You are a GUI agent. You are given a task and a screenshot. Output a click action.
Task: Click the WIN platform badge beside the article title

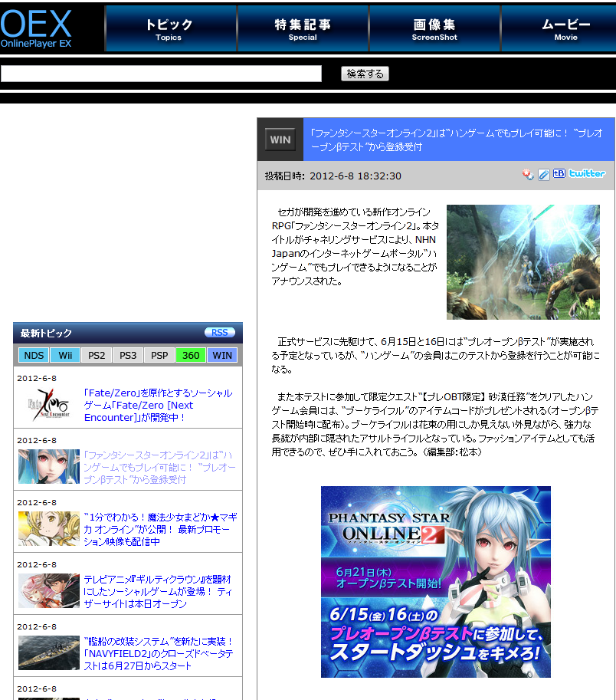(280, 140)
